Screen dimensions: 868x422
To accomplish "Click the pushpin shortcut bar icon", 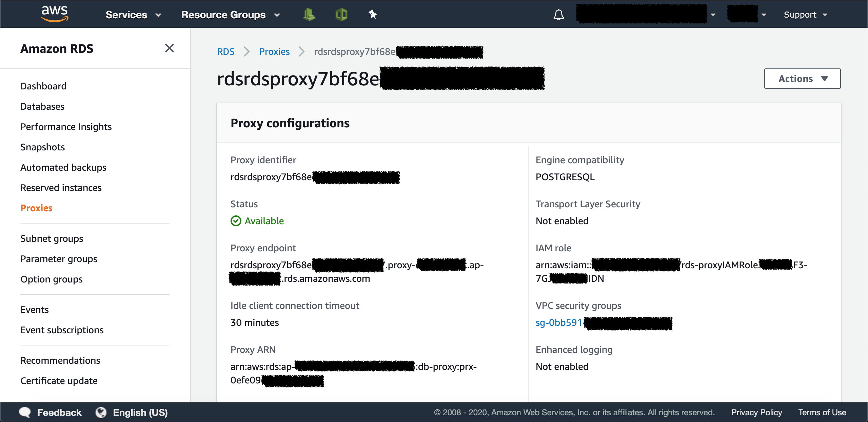I will point(372,14).
